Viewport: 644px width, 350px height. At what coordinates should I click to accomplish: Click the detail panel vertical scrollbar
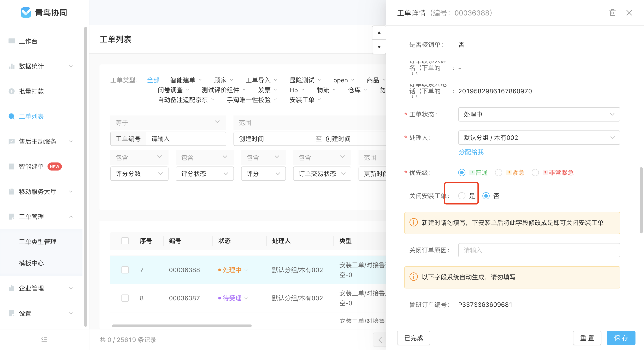click(x=641, y=200)
